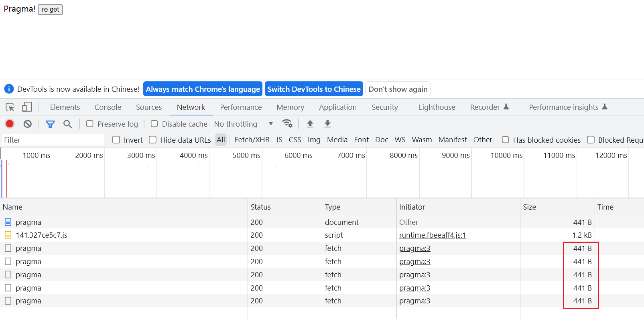Filter requests by Img type
This screenshot has width=644, height=319.
click(314, 140)
